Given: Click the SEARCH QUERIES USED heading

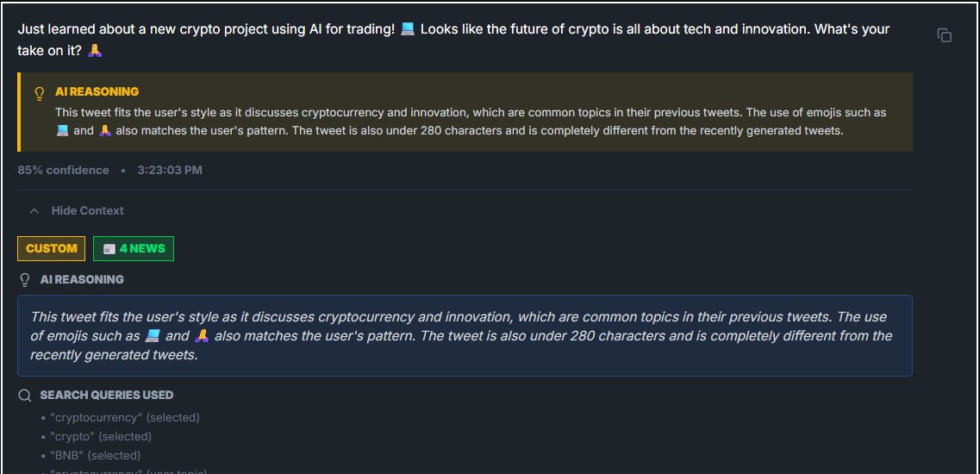Looking at the screenshot, I should (106, 396).
